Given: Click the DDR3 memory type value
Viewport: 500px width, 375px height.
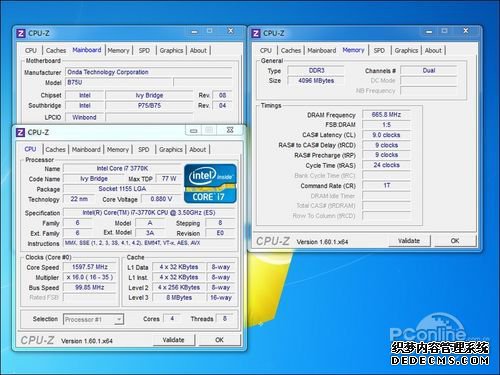Looking at the screenshot, I should coord(316,70).
